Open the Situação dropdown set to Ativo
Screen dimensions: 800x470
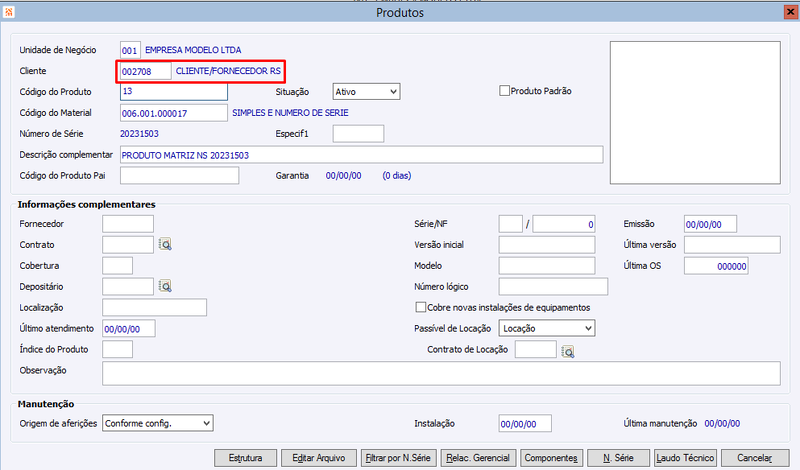[x=366, y=92]
